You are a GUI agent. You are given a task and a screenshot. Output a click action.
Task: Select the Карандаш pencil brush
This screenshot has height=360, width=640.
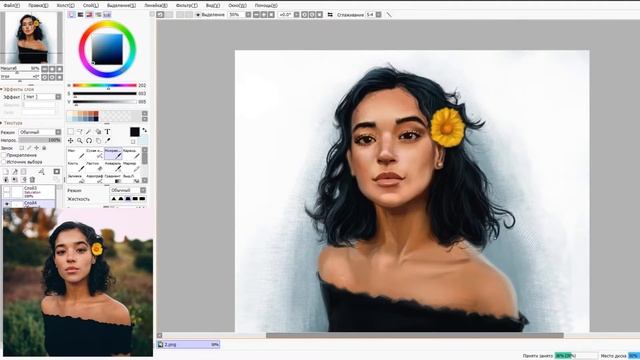click(132, 154)
